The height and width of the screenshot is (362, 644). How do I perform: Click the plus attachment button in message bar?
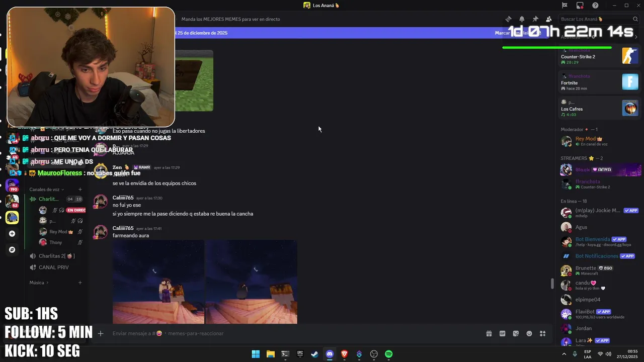pos(101,333)
